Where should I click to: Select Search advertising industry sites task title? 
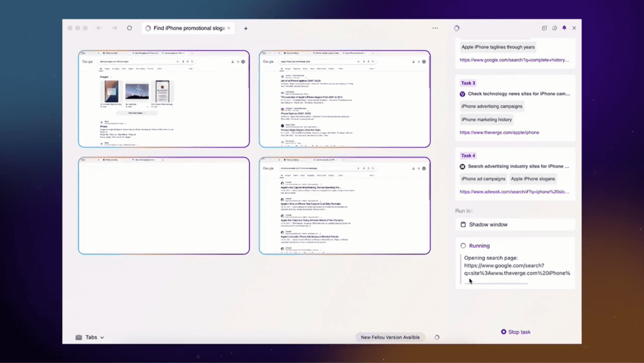[x=519, y=167]
